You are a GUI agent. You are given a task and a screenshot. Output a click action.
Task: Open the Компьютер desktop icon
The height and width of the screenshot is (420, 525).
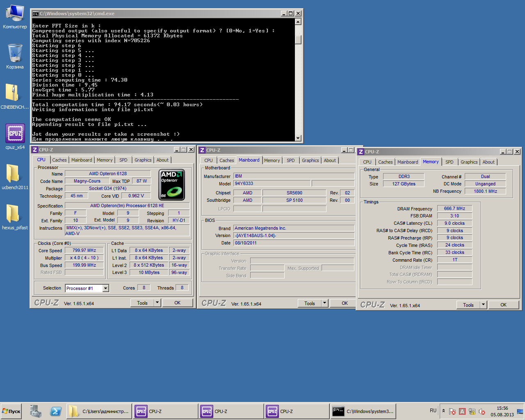click(15, 17)
